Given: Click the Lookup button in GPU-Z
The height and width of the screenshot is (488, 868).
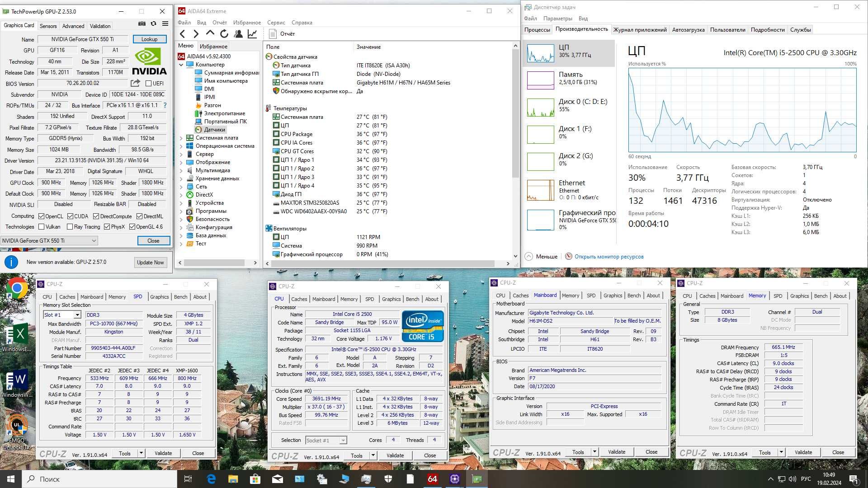Looking at the screenshot, I should [x=150, y=39].
